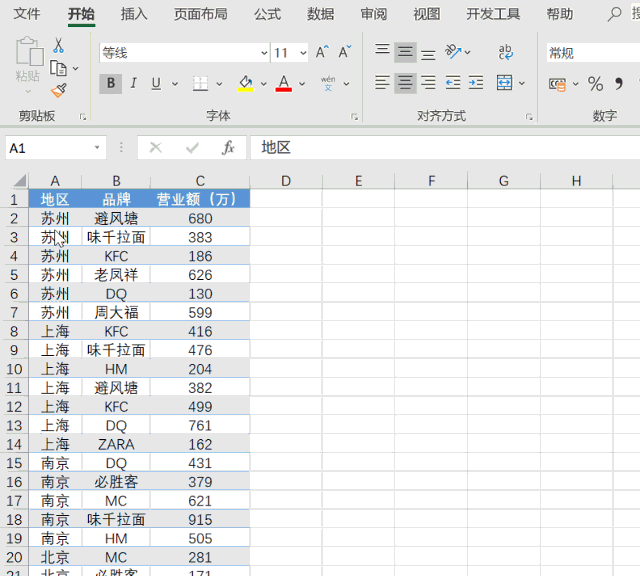The image size is (640, 576).
Task: Expand merge cells dropdown arrow
Action: coord(522,84)
